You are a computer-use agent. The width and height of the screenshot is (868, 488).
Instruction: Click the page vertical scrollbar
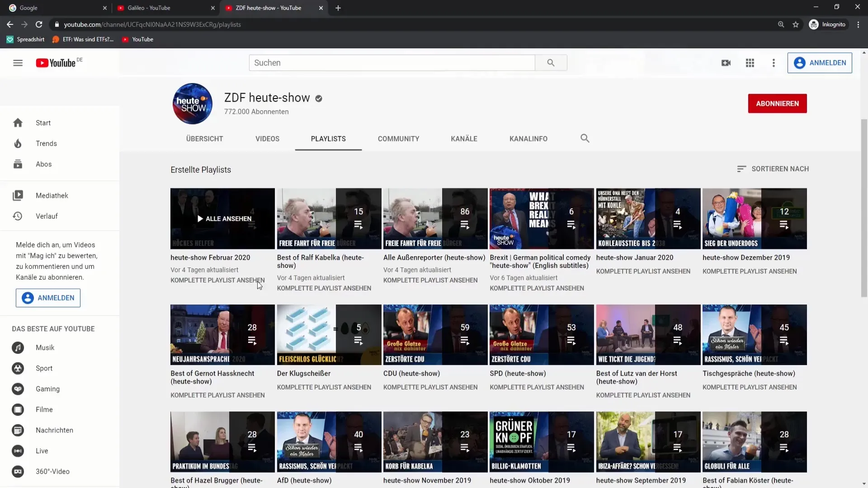[x=864, y=208]
